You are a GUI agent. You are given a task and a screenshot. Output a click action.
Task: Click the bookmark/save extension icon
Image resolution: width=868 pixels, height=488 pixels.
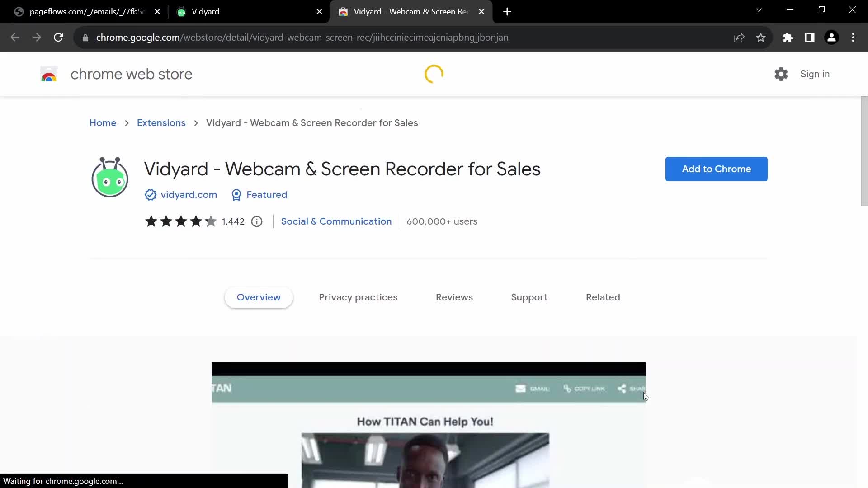click(761, 37)
